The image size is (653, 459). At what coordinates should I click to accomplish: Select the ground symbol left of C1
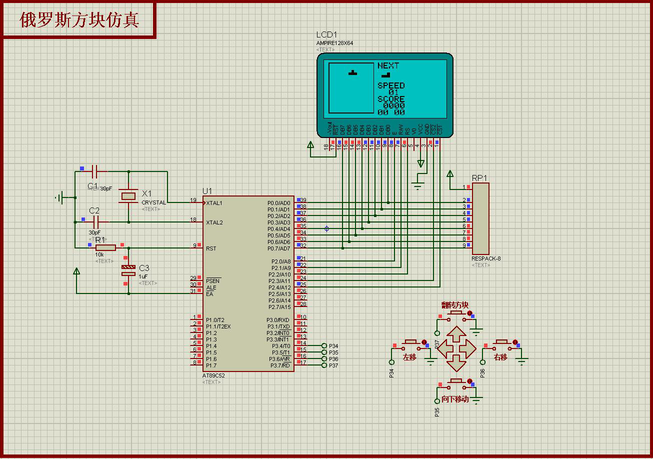click(x=60, y=198)
